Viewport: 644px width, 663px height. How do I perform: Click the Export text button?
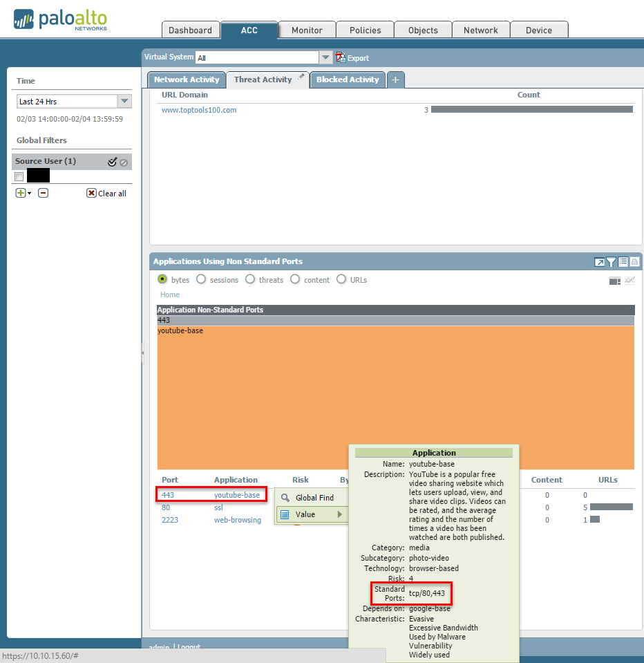point(358,58)
